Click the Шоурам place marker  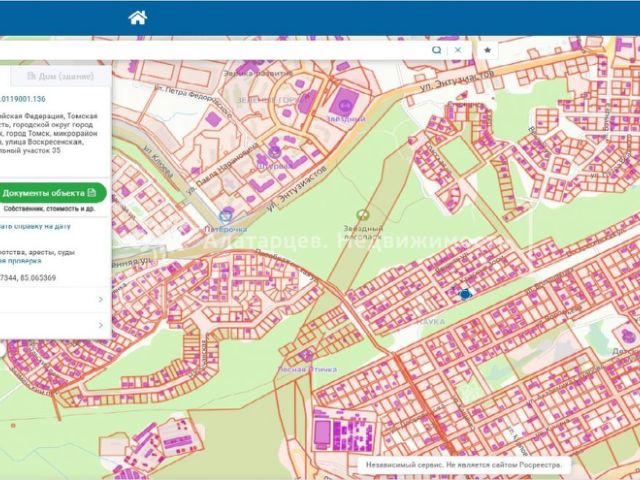pyautogui.click(x=274, y=153)
